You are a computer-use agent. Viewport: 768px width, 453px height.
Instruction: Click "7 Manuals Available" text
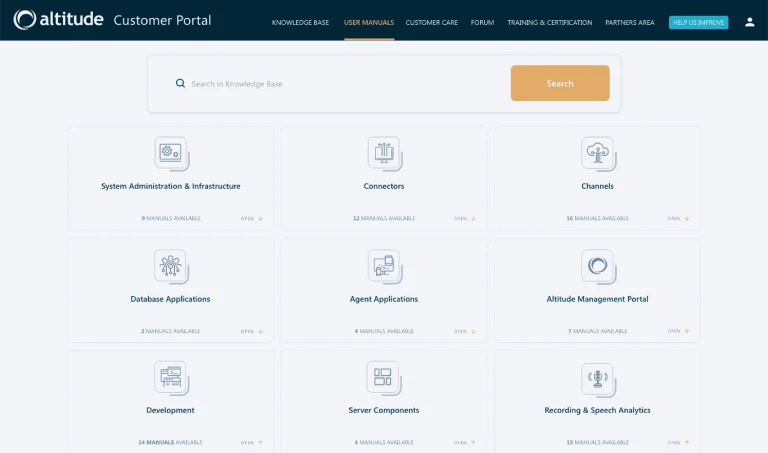(598, 332)
